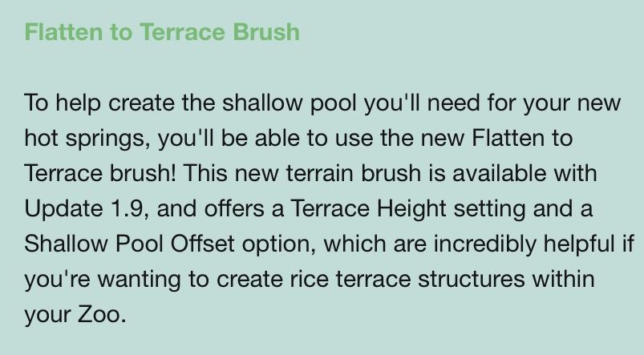Image resolution: width=644 pixels, height=355 pixels.
Task: Click the word 'Terrace' in the green heading
Action: pos(183,31)
